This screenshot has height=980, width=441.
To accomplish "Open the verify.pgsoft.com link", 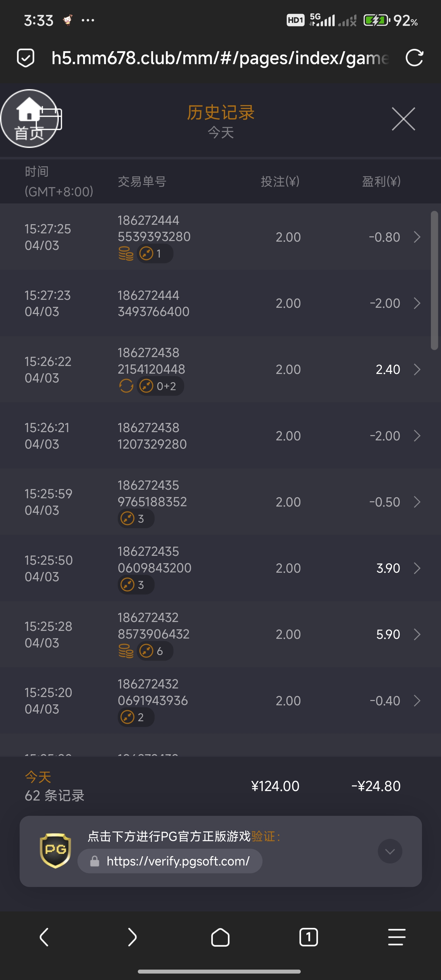I will [x=178, y=861].
